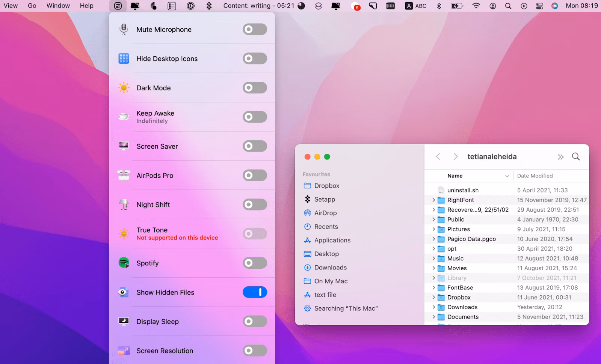Screen dimensions: 601x364
Task: Open Control Centre from the menu bar
Action: (539, 6)
